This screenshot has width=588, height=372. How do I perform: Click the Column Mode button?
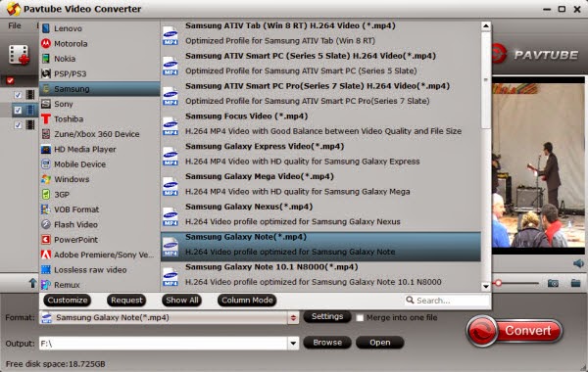[x=247, y=301]
